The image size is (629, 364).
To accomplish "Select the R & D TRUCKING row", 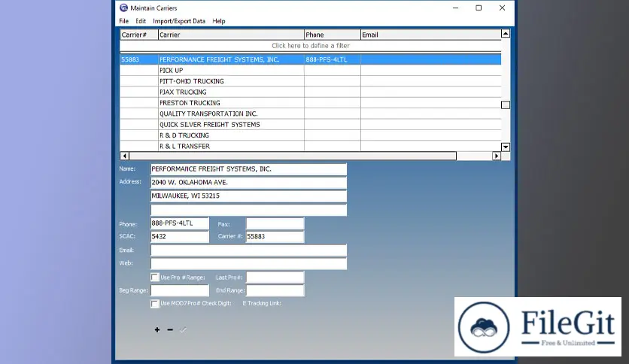I will point(311,135).
